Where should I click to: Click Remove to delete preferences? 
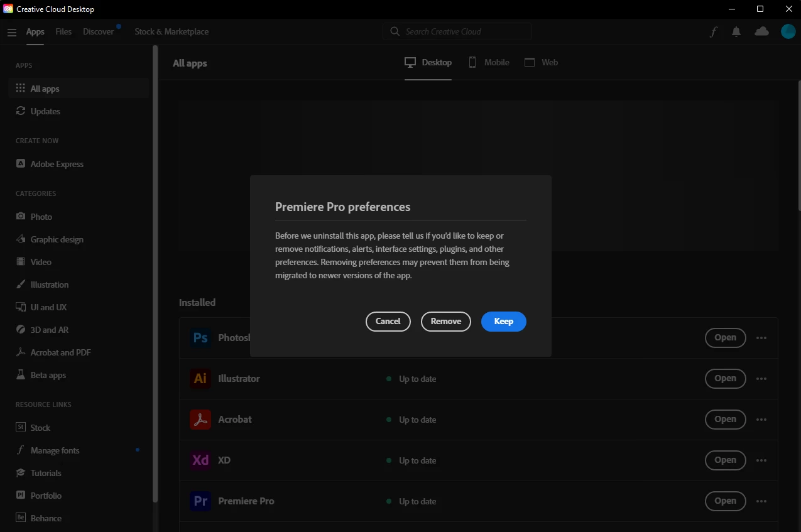(446, 321)
